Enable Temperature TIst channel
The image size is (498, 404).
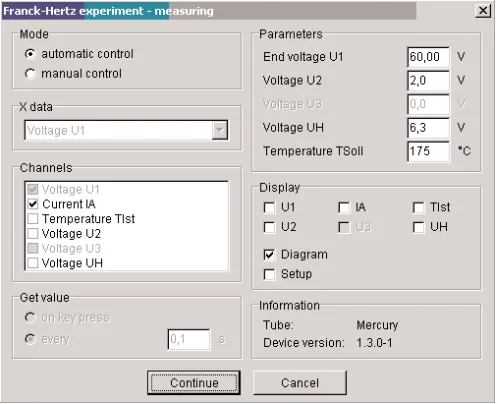[33, 219]
